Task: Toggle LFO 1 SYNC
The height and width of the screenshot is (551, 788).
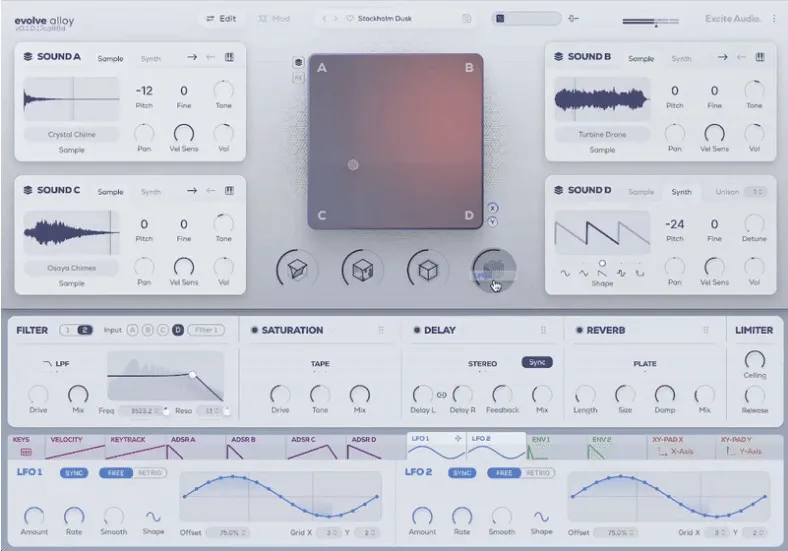Action: tap(74, 473)
